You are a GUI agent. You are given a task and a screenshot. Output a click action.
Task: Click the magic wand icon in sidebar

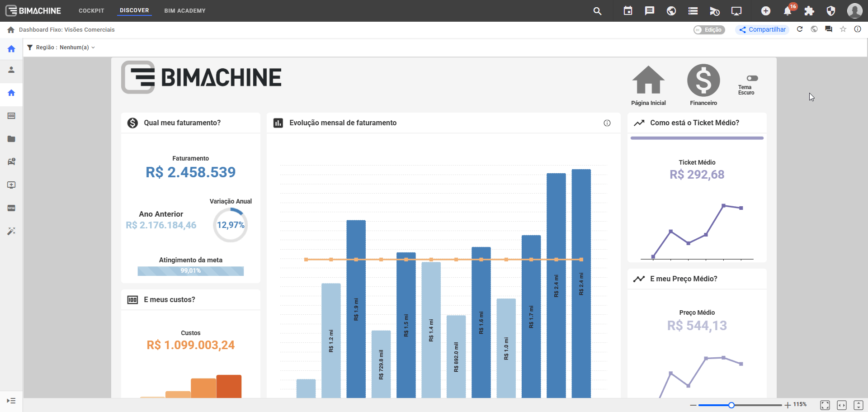(x=11, y=231)
